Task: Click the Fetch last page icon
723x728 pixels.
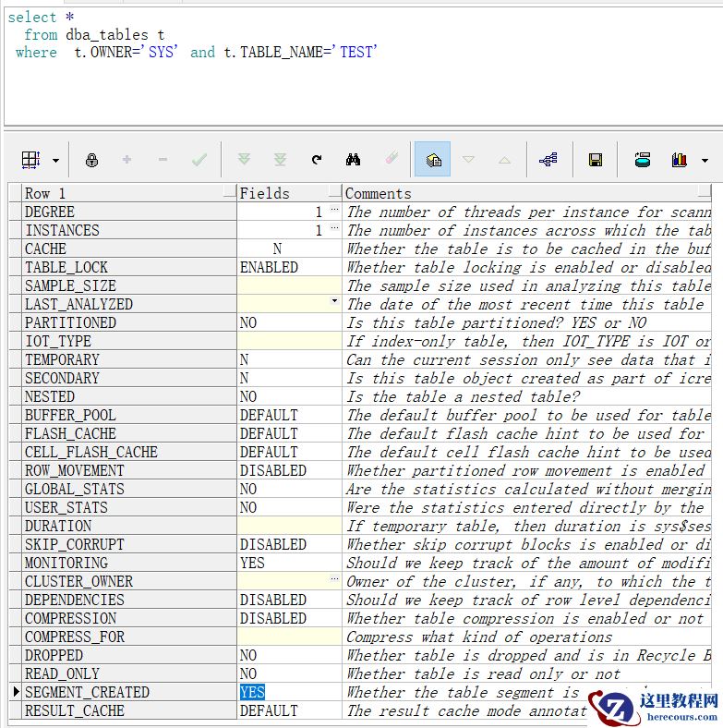Action: pos(280,160)
